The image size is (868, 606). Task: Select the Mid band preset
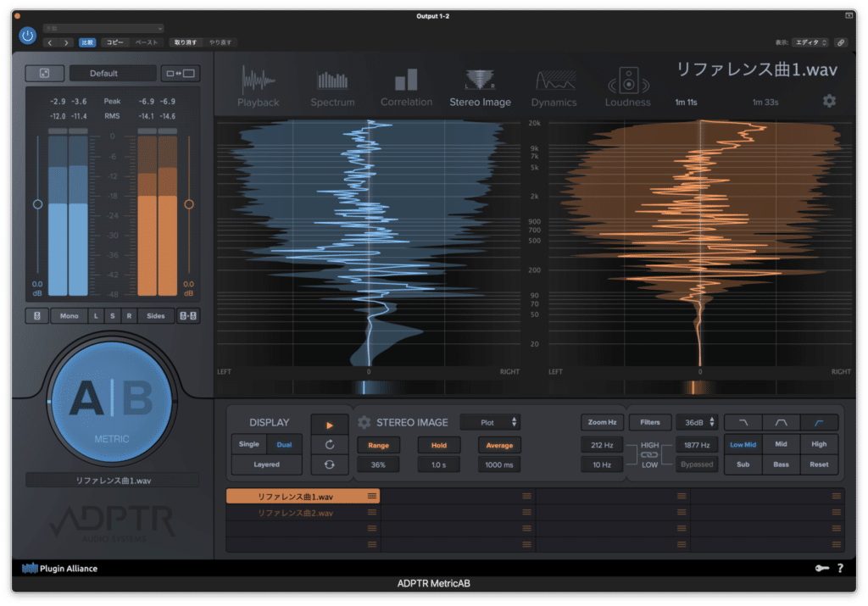[x=781, y=444]
